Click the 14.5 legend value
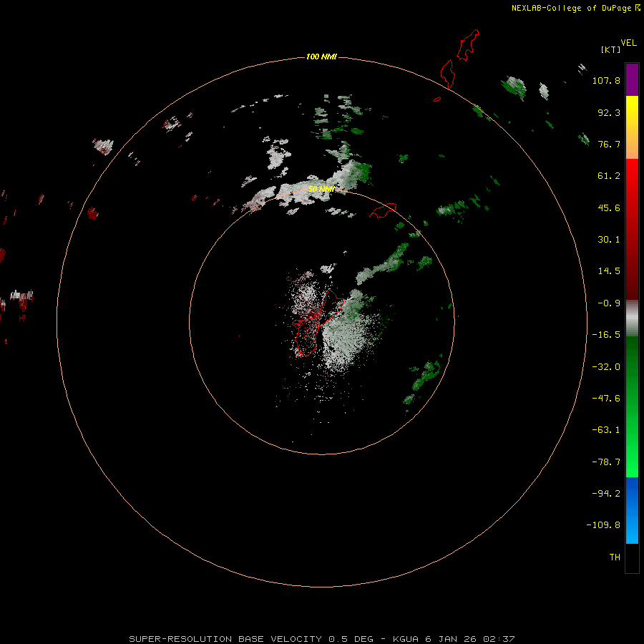Viewport: 644px width, 644px height. coord(609,271)
